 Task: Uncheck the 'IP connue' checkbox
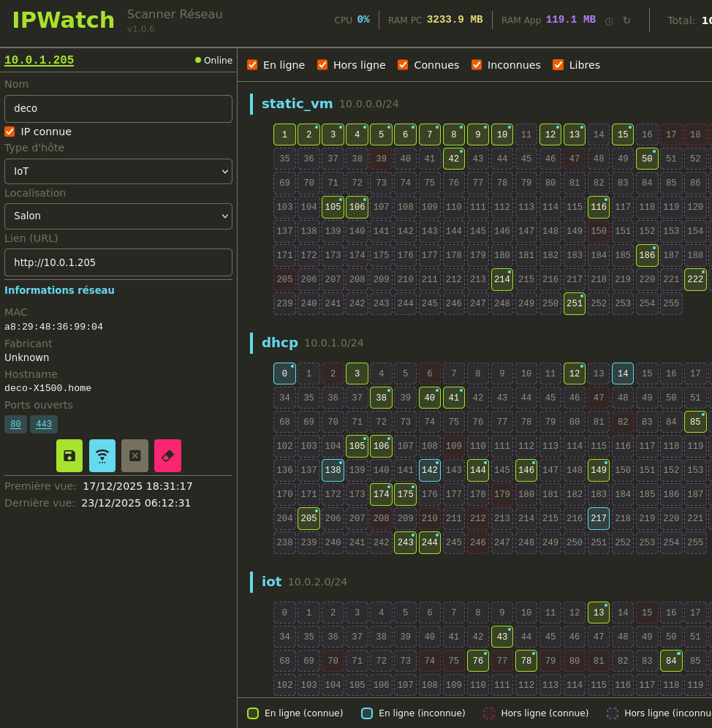[x=10, y=132]
